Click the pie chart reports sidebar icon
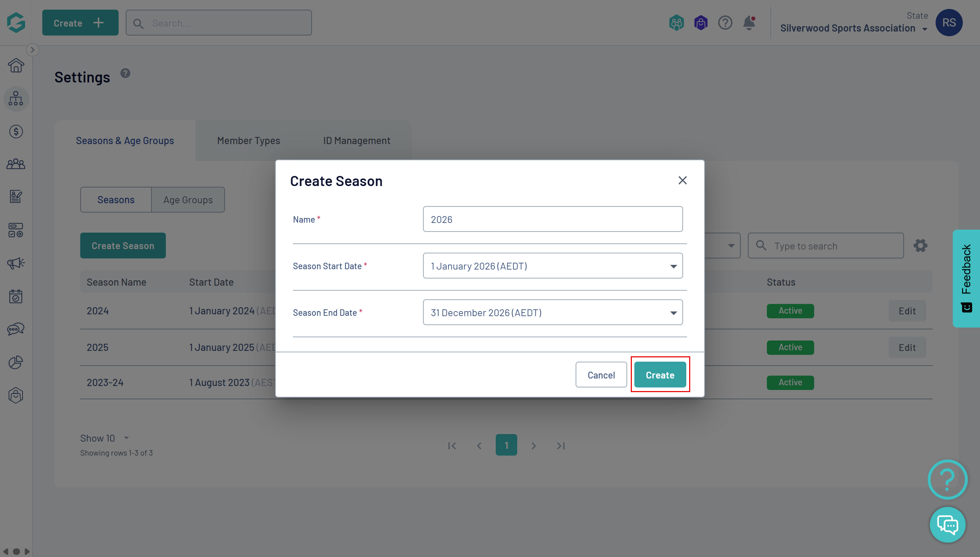980x557 pixels. click(16, 362)
